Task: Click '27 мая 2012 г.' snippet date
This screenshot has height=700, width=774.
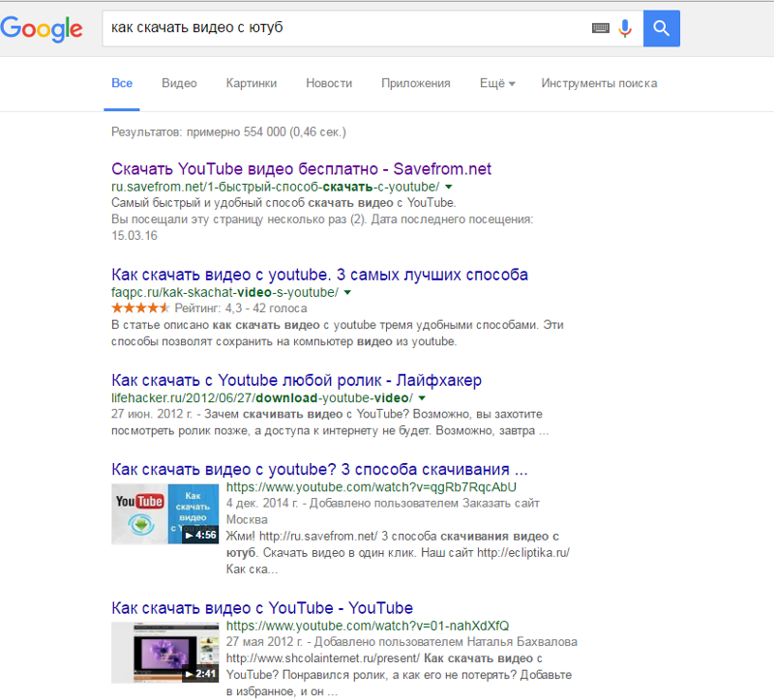Action: (264, 642)
